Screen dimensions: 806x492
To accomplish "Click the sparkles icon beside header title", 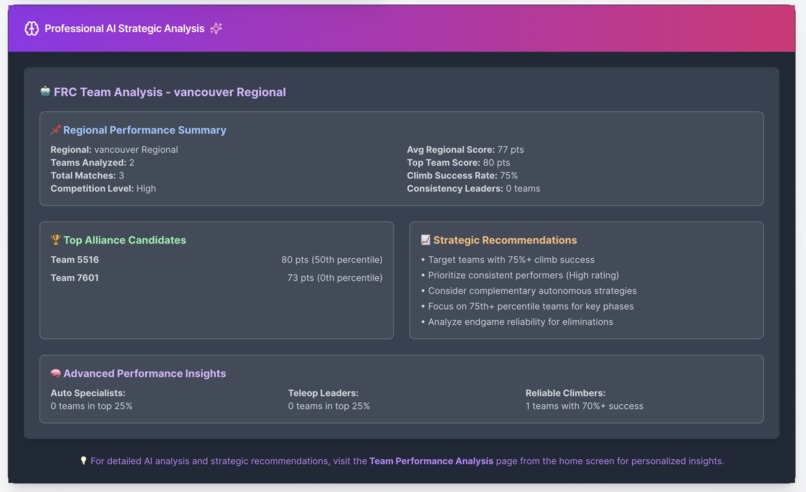I will click(216, 29).
